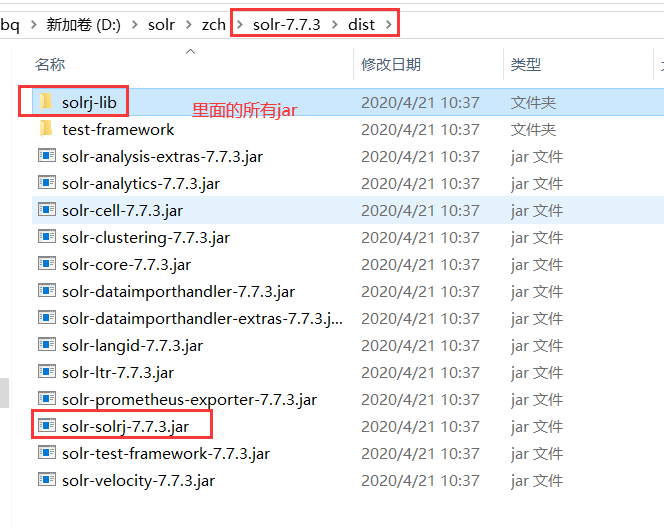Viewport: 664px width, 528px height.
Task: Select file name solr-prometheus-exporter-7.7.3.jar
Action: tap(189, 400)
